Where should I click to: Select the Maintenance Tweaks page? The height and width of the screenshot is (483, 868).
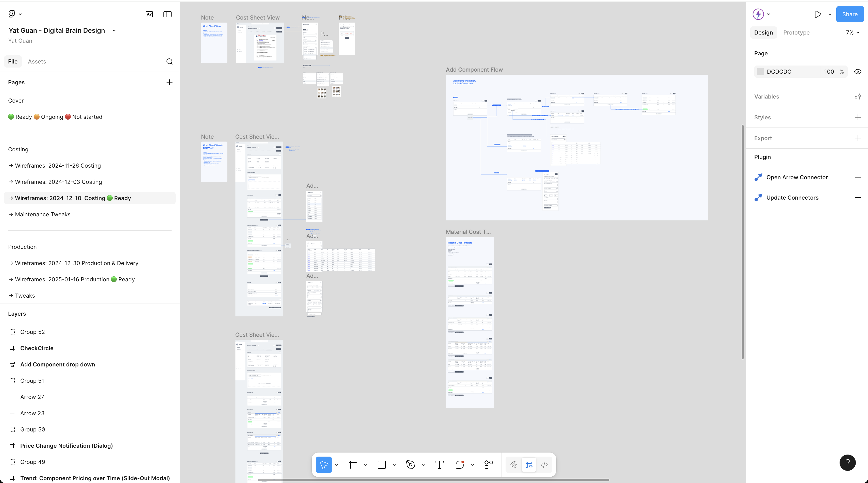point(42,214)
